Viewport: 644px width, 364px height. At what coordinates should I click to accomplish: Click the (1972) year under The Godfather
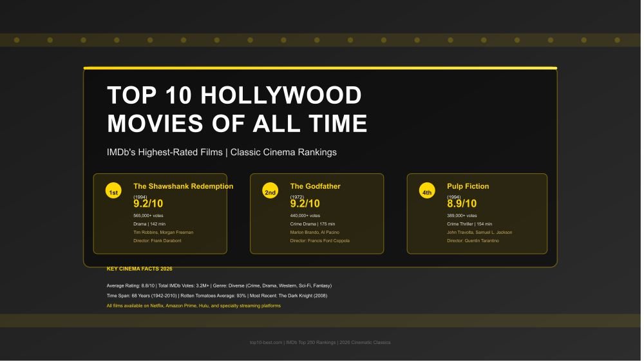point(298,198)
